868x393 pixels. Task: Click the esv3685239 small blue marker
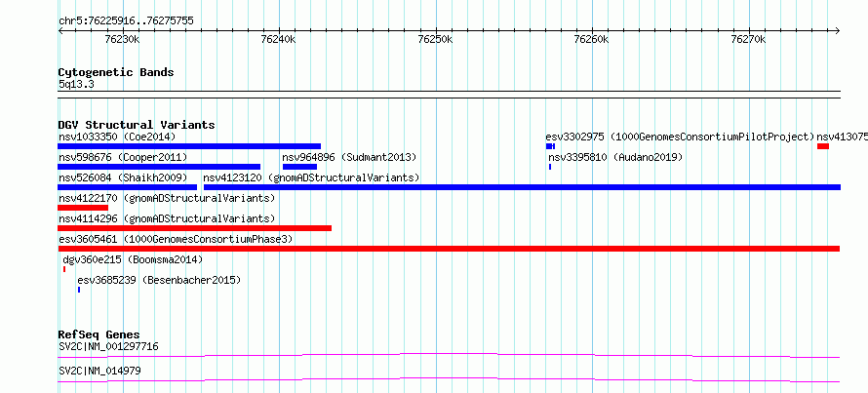79,290
